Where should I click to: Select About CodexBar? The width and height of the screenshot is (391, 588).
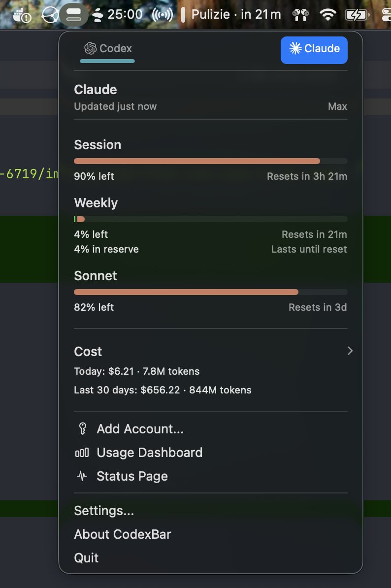123,534
